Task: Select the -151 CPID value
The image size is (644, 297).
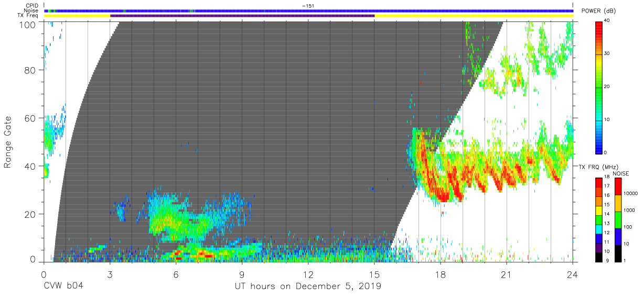Action: (x=308, y=5)
